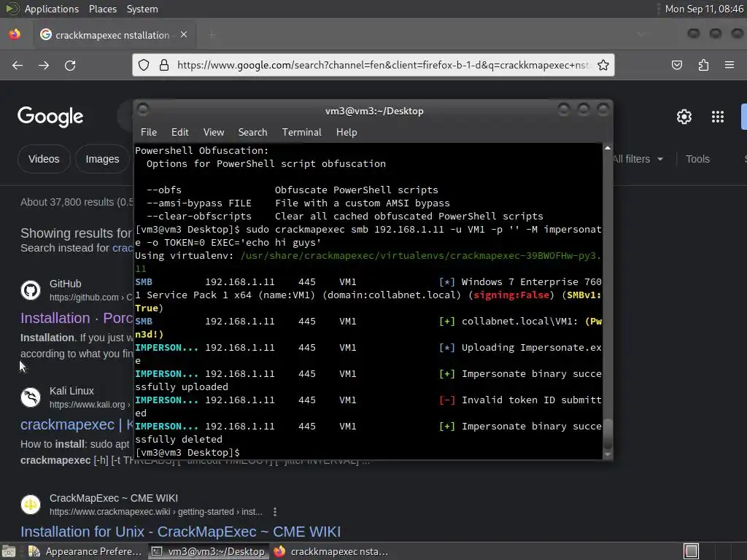Image resolution: width=747 pixels, height=560 pixels.
Task: Open the terminal View menu
Action: (214, 133)
